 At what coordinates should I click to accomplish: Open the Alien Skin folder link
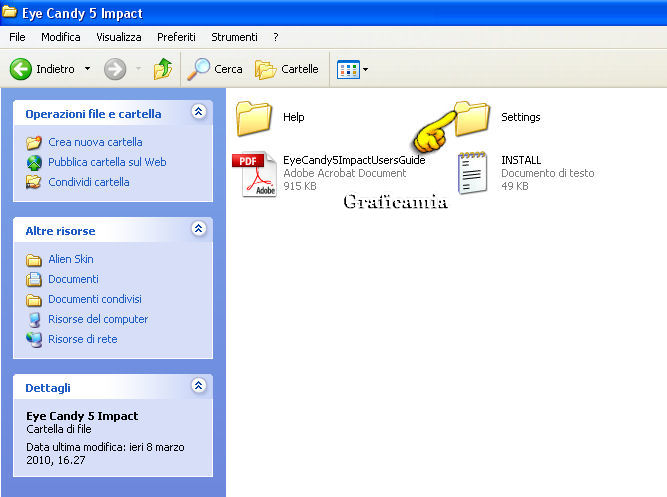[71, 259]
